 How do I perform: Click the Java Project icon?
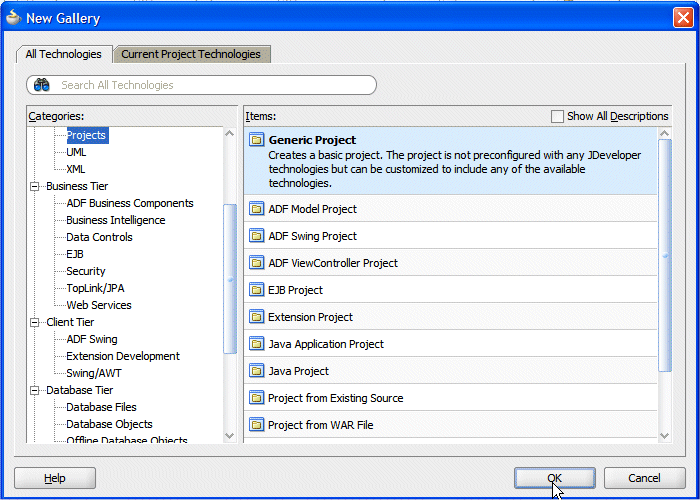(257, 371)
